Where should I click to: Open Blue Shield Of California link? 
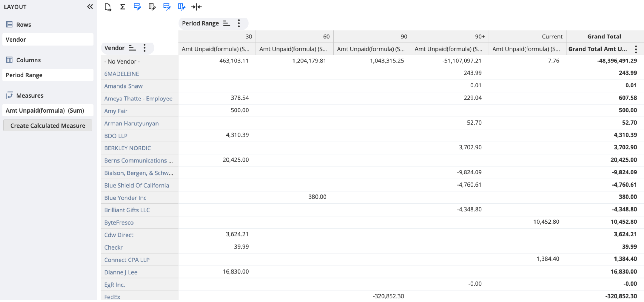pyautogui.click(x=136, y=185)
